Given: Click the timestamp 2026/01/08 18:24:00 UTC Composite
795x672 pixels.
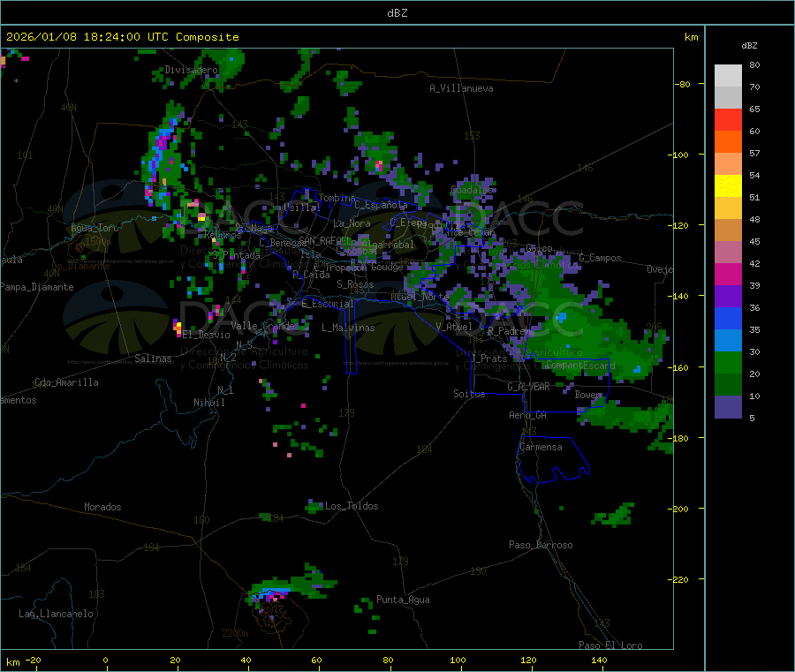Looking at the screenshot, I should 122,37.
